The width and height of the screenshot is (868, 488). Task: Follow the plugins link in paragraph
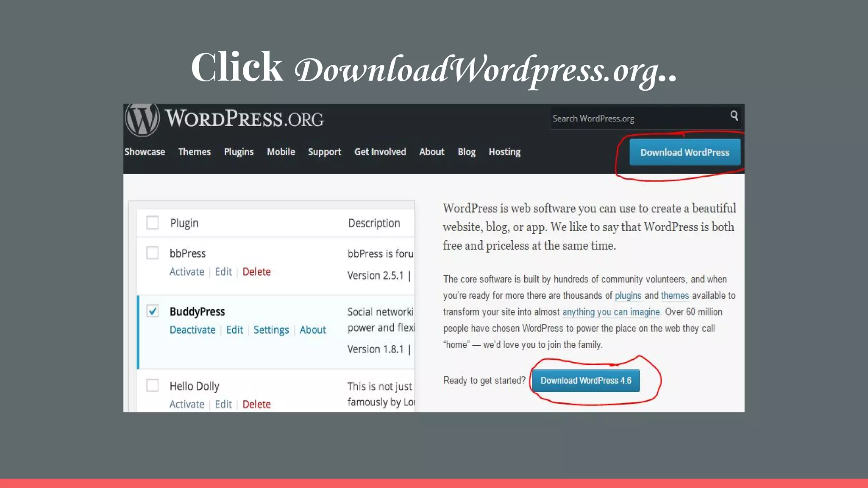point(628,296)
